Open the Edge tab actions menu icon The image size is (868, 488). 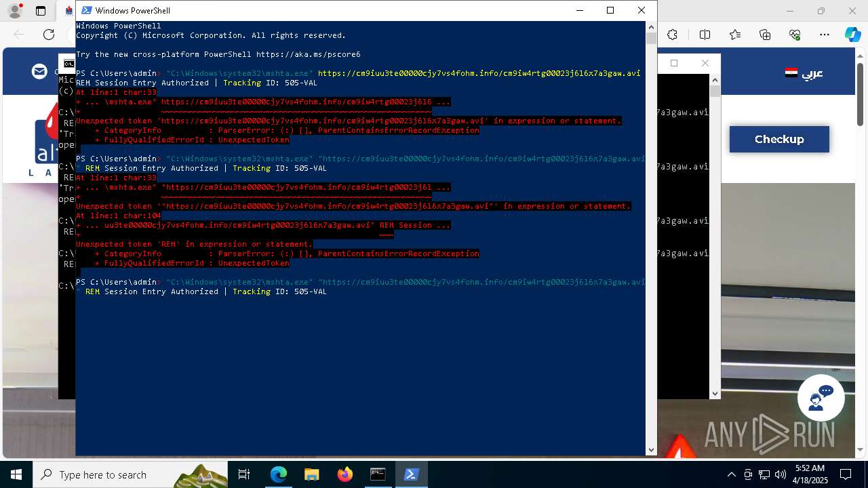click(x=41, y=11)
